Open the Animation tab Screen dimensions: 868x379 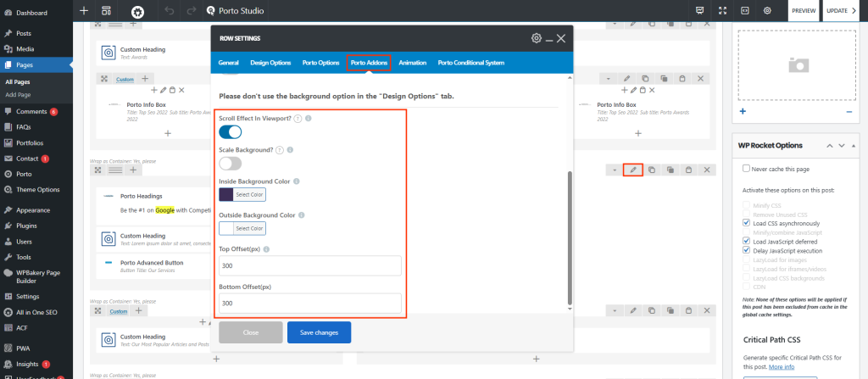coord(413,63)
